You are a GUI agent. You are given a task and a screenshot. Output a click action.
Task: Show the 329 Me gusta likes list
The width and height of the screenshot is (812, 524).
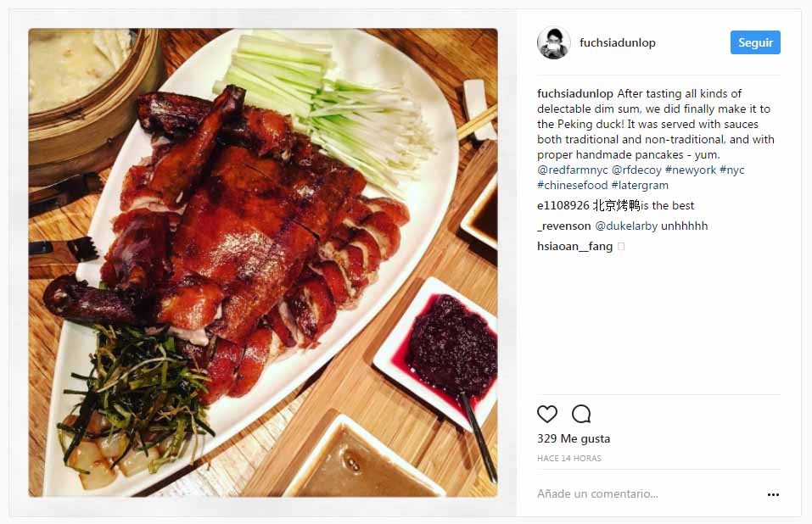[x=574, y=438]
